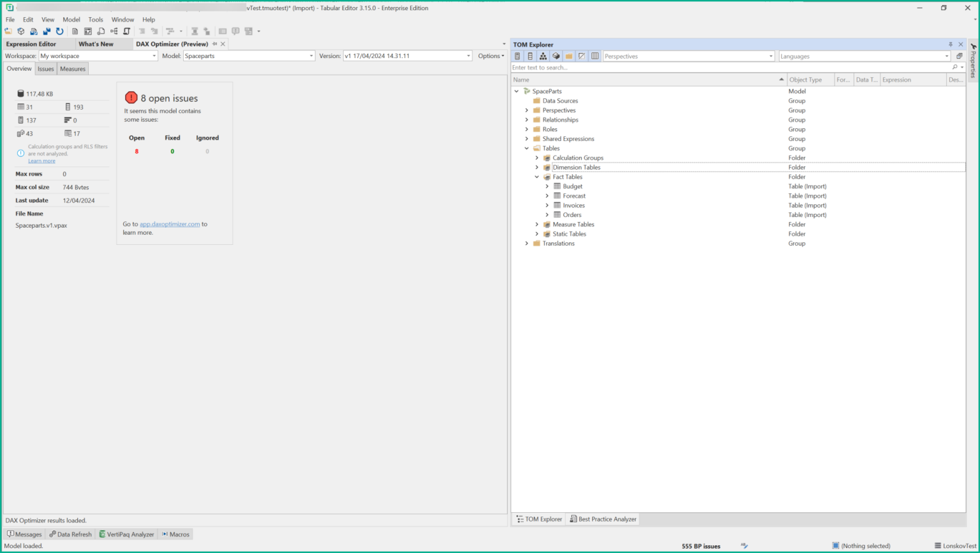Collapse the Fact Tables folder
Screen dimensions: 980x553
click(537, 177)
